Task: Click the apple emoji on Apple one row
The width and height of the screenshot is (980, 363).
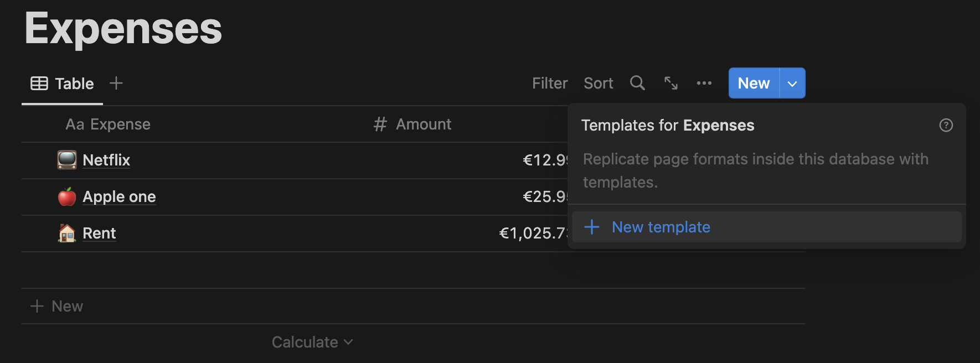Action: pyautogui.click(x=66, y=196)
